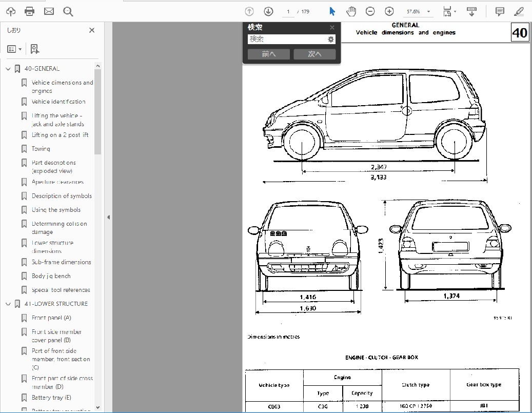Screen dimensions: 532x413
Task: Click the 次へ next result button
Action: [314, 54]
